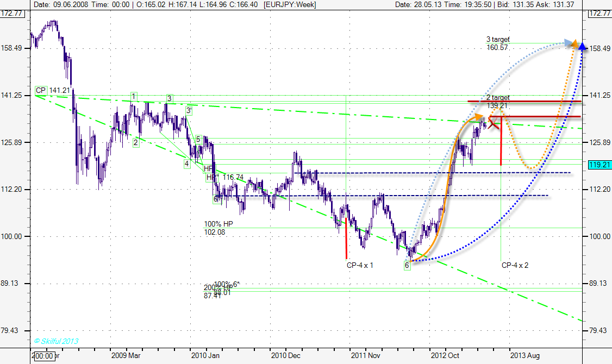The image size is (612, 364).
Task: Click the 2012 Oct date axis label
Action: [x=445, y=355]
